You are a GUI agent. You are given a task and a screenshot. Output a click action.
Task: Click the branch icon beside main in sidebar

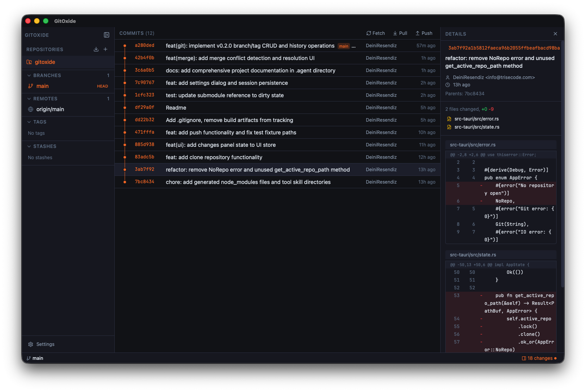point(31,86)
